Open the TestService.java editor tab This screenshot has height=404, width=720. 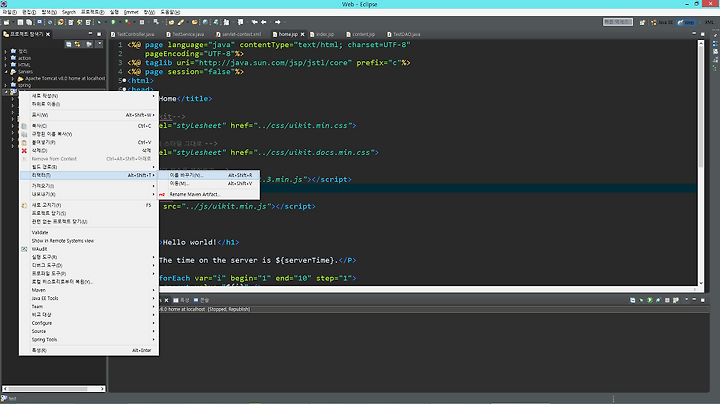185,34
